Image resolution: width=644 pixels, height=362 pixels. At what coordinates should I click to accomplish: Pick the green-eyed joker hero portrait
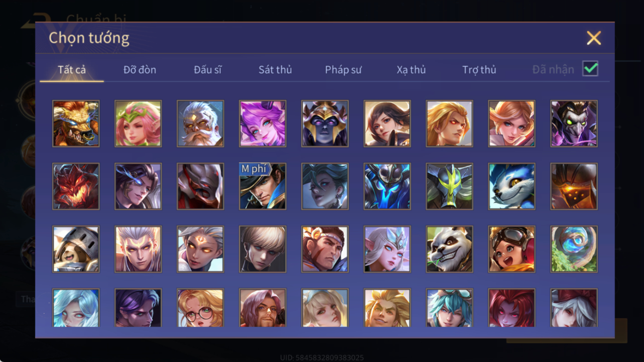point(574,124)
